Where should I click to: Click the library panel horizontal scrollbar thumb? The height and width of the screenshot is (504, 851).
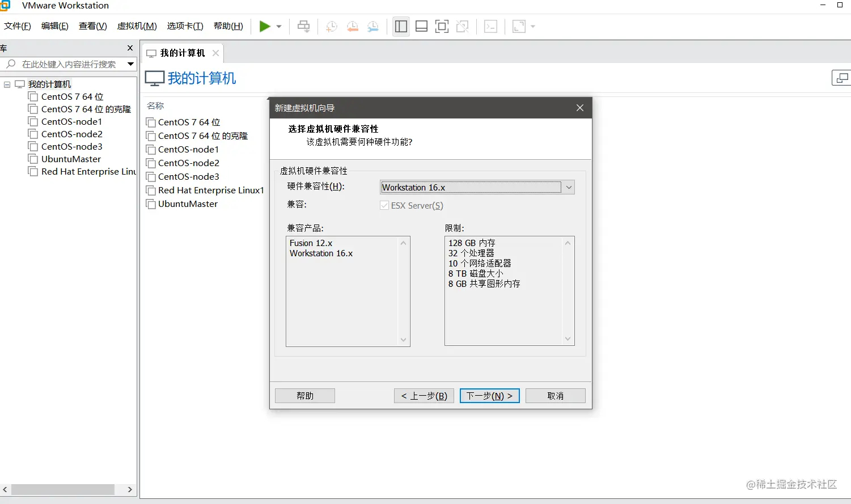point(63,489)
